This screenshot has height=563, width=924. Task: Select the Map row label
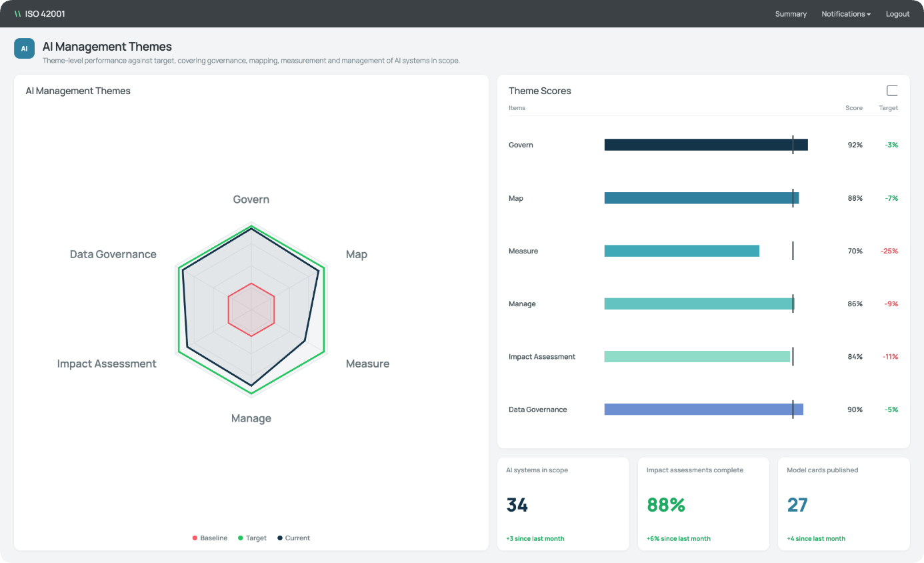[516, 198]
